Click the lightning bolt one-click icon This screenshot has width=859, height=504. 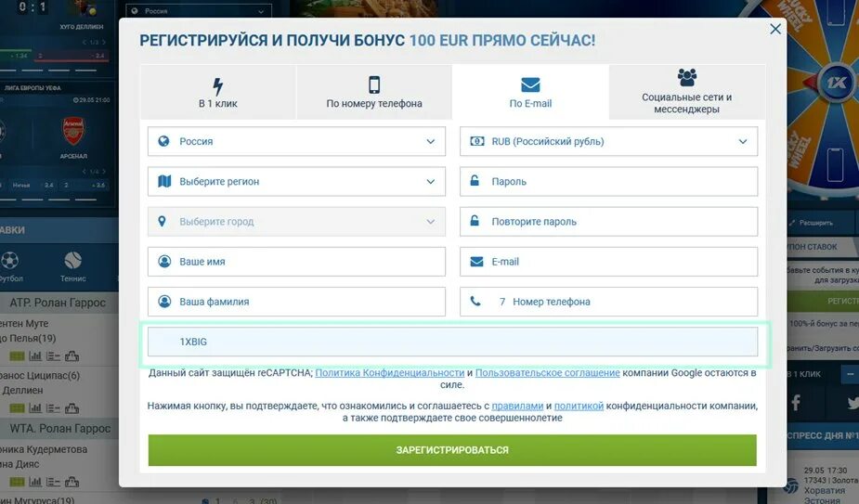click(x=218, y=86)
